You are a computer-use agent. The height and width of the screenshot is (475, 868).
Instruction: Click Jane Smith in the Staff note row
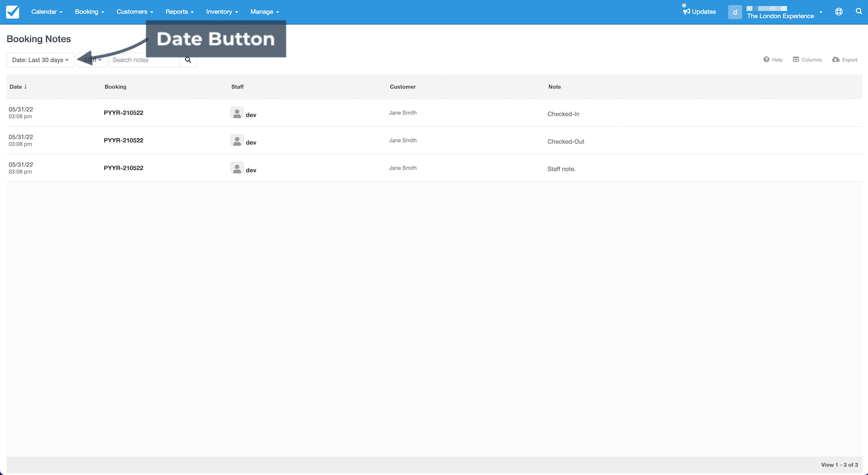403,168
